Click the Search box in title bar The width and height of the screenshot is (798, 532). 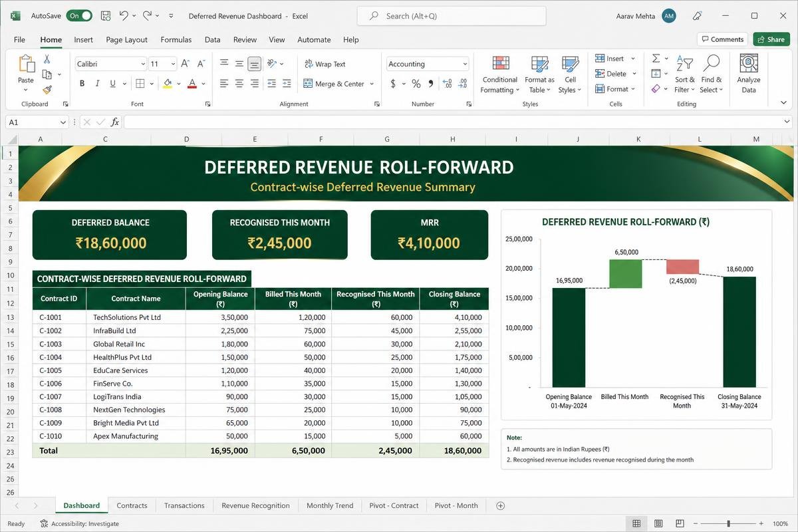(452, 15)
